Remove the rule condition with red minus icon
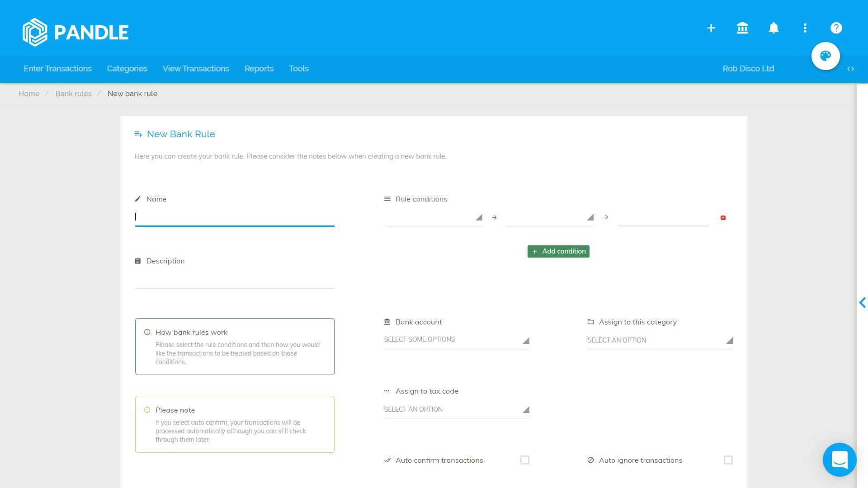The width and height of the screenshot is (868, 488). [x=723, y=218]
